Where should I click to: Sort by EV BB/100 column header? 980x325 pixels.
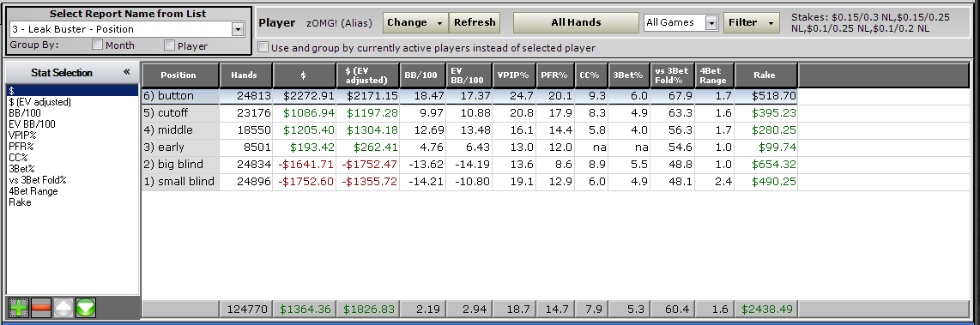[469, 75]
